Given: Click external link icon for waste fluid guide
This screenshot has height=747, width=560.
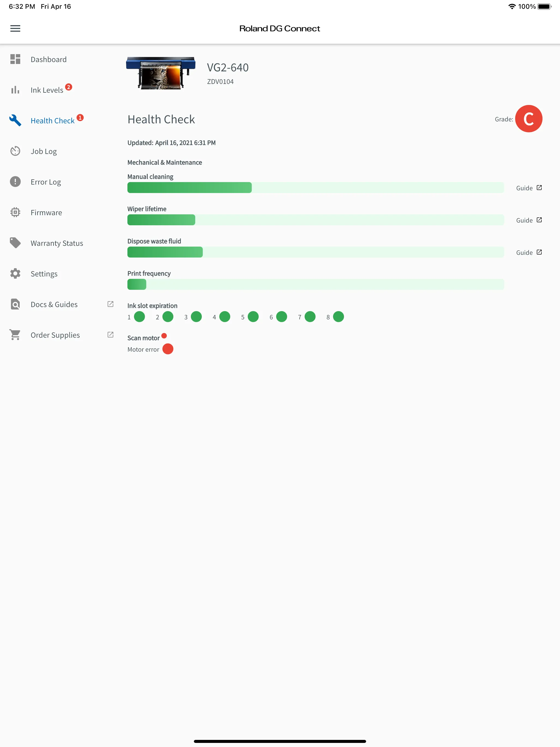Looking at the screenshot, I should point(539,252).
